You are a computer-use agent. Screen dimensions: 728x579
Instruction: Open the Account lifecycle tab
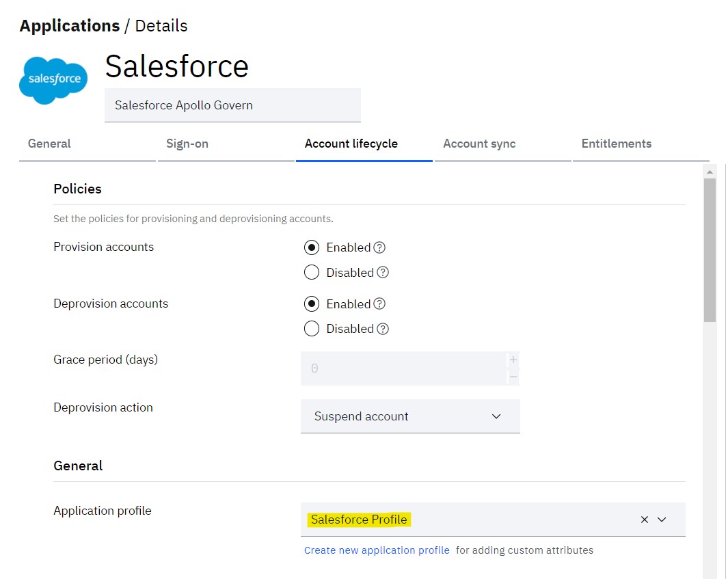tap(364, 144)
